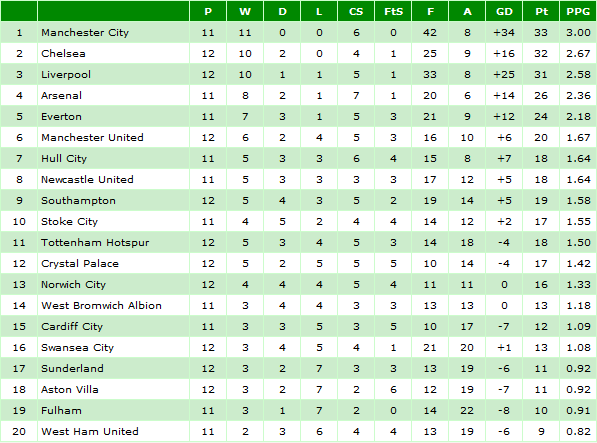
Task: Select the GD column header
Action: tap(504, 11)
